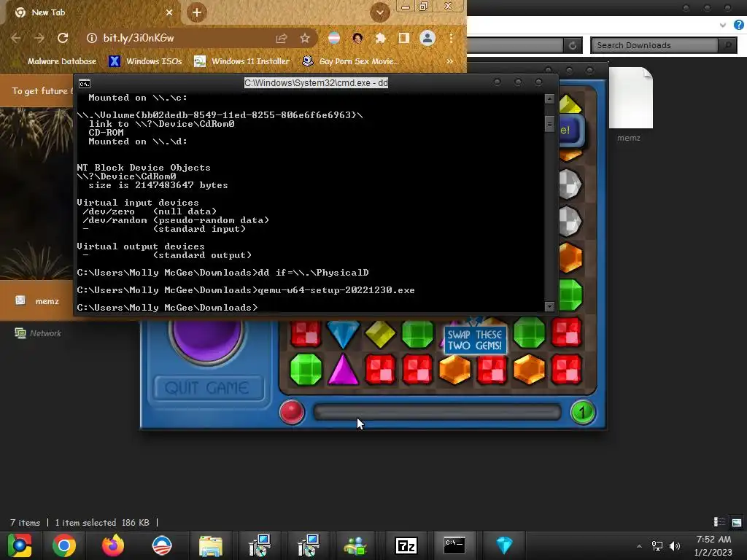The image size is (747, 560).
Task: Click the Bejeweled level progress bar
Action: point(437,412)
